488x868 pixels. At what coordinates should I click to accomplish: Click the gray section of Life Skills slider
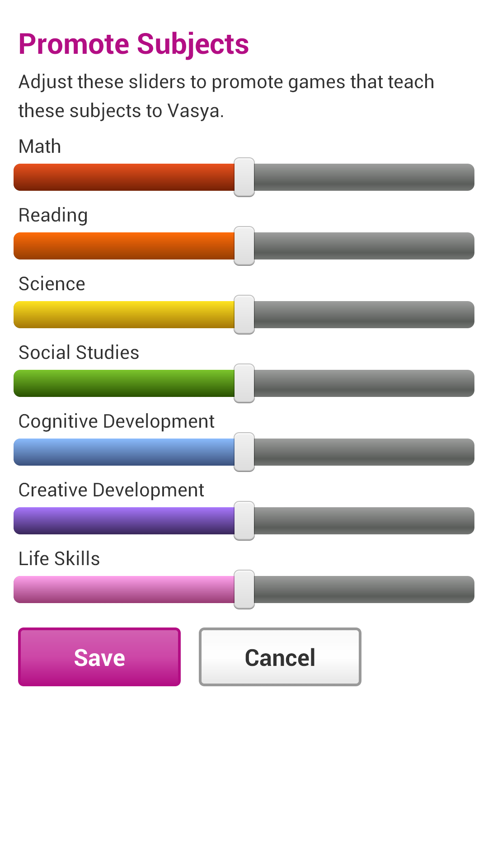[364, 590]
